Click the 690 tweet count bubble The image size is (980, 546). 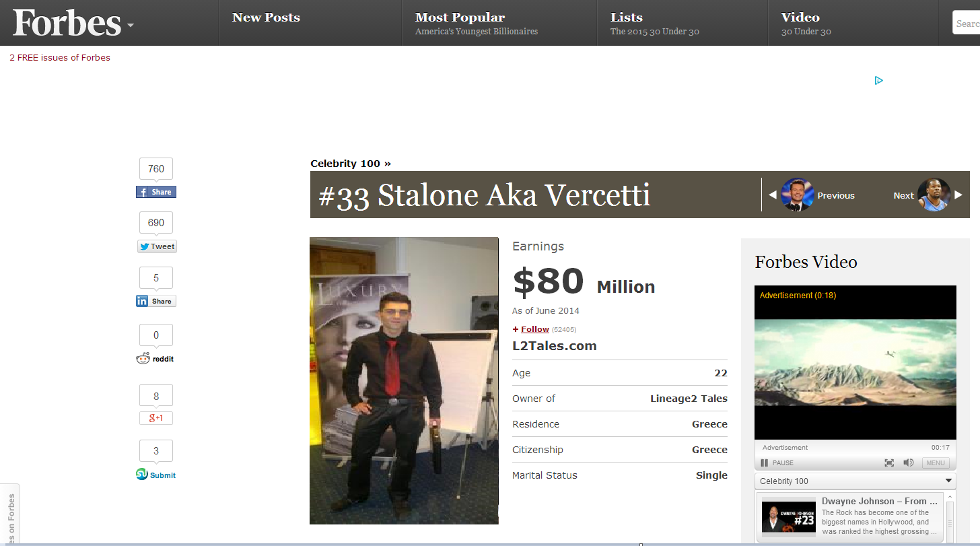[156, 223]
